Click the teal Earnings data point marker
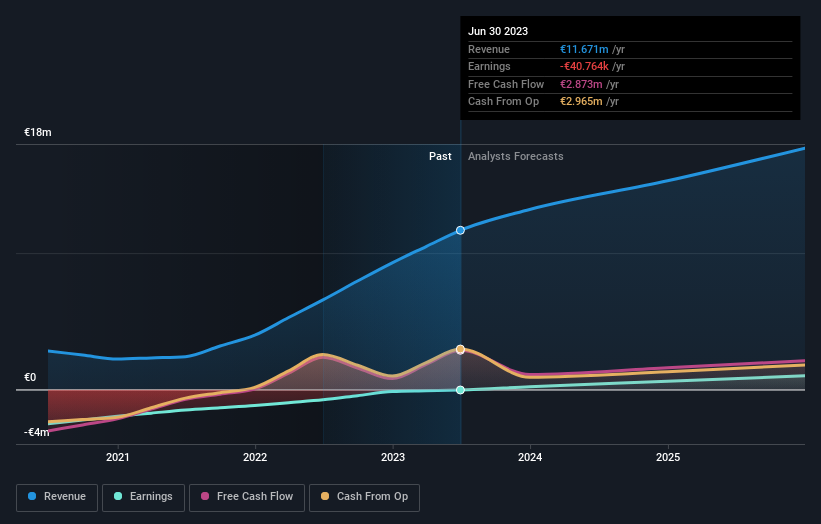The width and height of the screenshot is (821, 524). (460, 390)
